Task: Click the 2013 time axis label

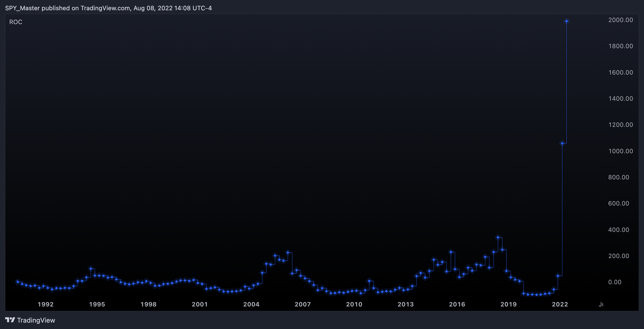Action: 405,304
